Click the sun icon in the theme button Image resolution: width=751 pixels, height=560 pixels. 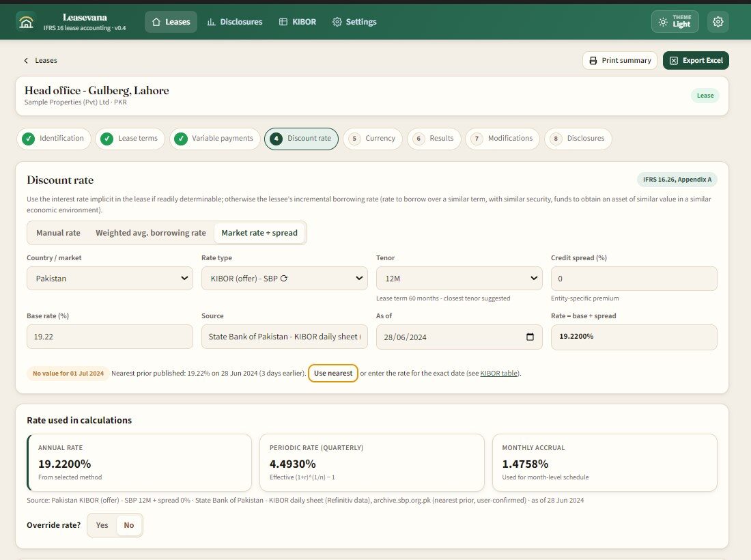click(663, 22)
